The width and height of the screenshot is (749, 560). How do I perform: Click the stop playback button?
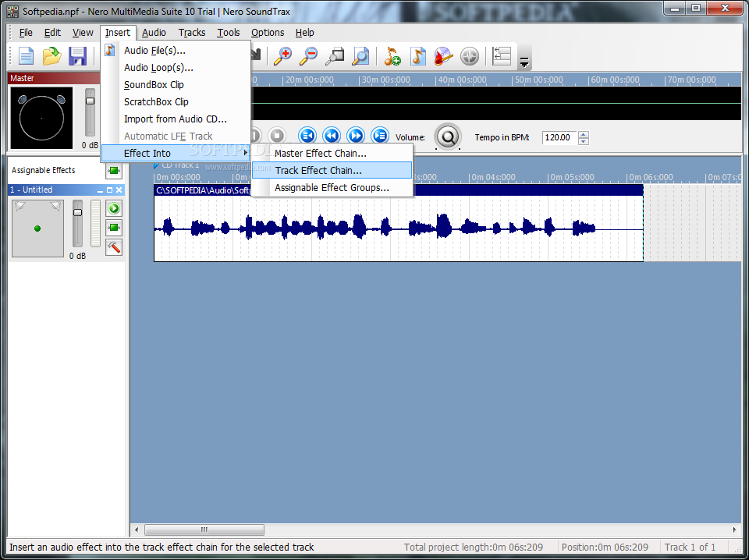[x=276, y=136]
